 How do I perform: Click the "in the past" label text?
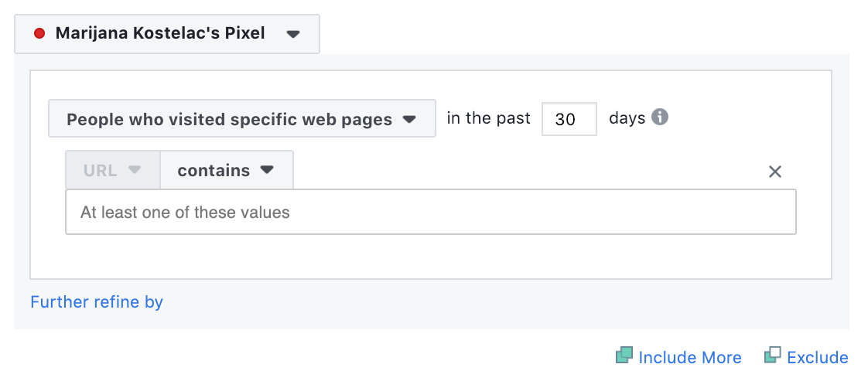tap(489, 118)
